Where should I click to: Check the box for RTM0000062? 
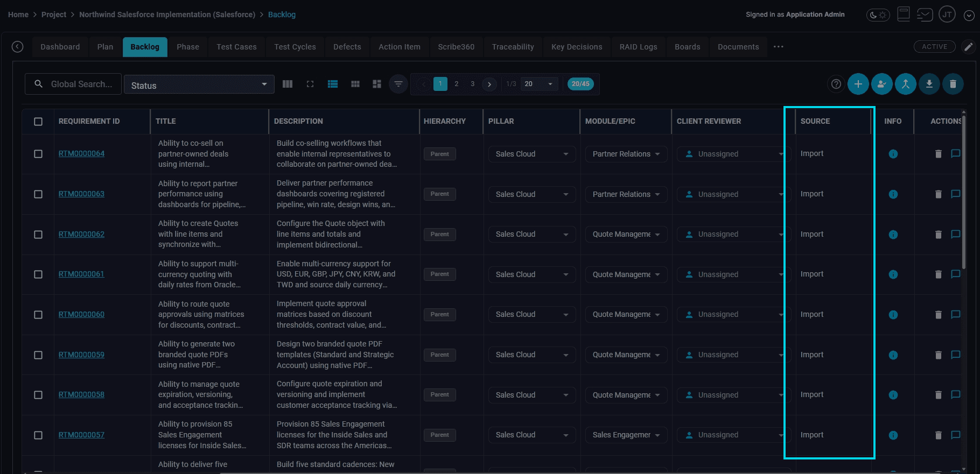click(38, 235)
